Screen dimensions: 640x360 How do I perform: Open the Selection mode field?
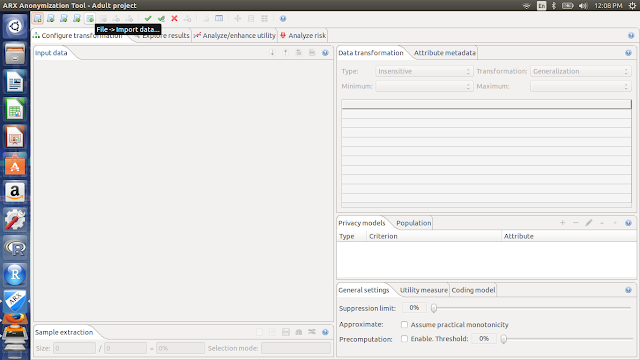pos(296,348)
